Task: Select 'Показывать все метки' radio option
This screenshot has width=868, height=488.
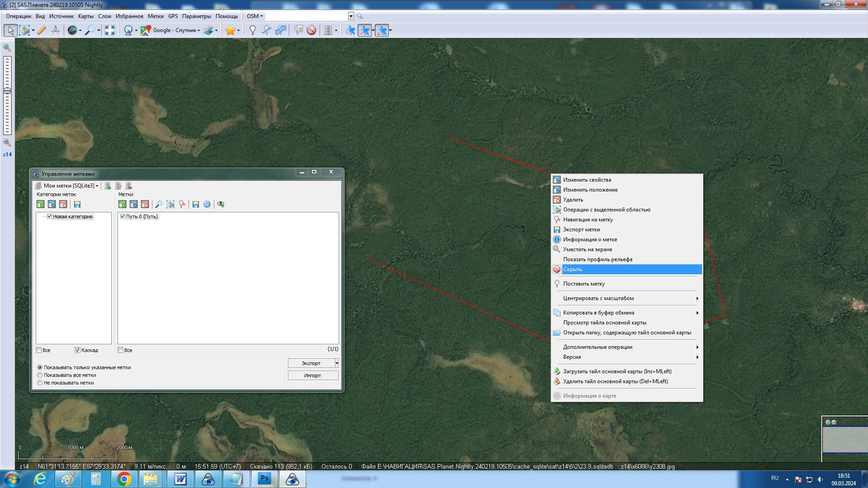Action: 40,375
